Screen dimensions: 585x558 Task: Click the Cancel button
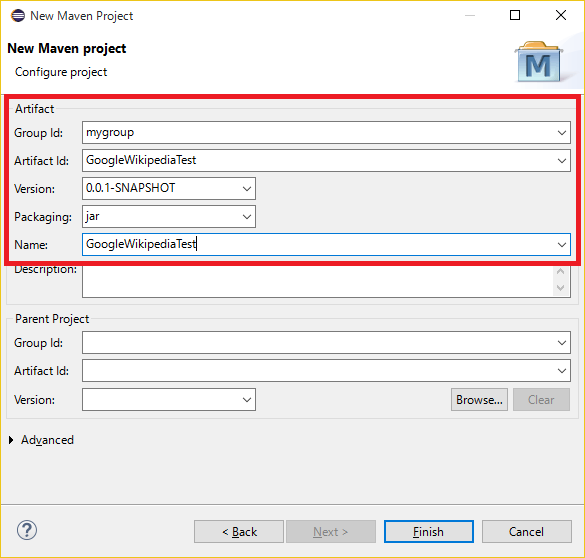[526, 532]
